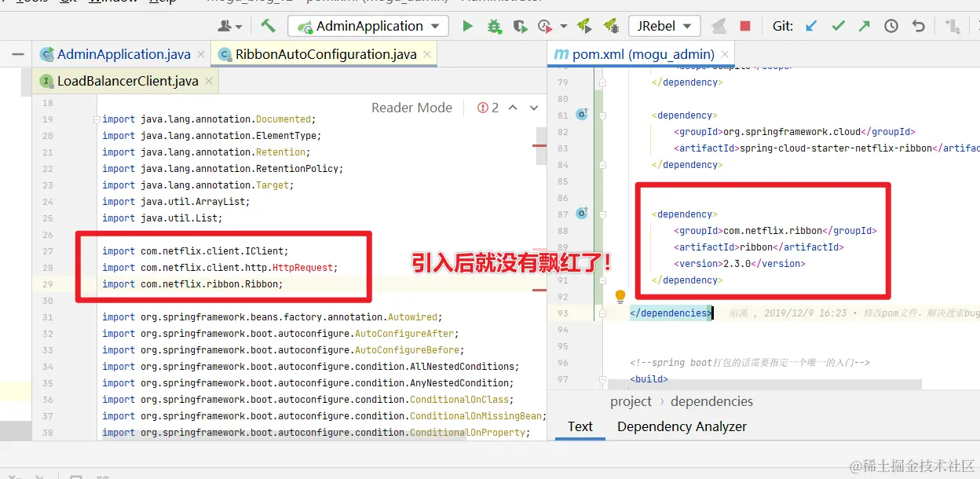The image size is (980, 479).
Task: Run AdminApplication with the green play icon
Action: click(x=467, y=26)
